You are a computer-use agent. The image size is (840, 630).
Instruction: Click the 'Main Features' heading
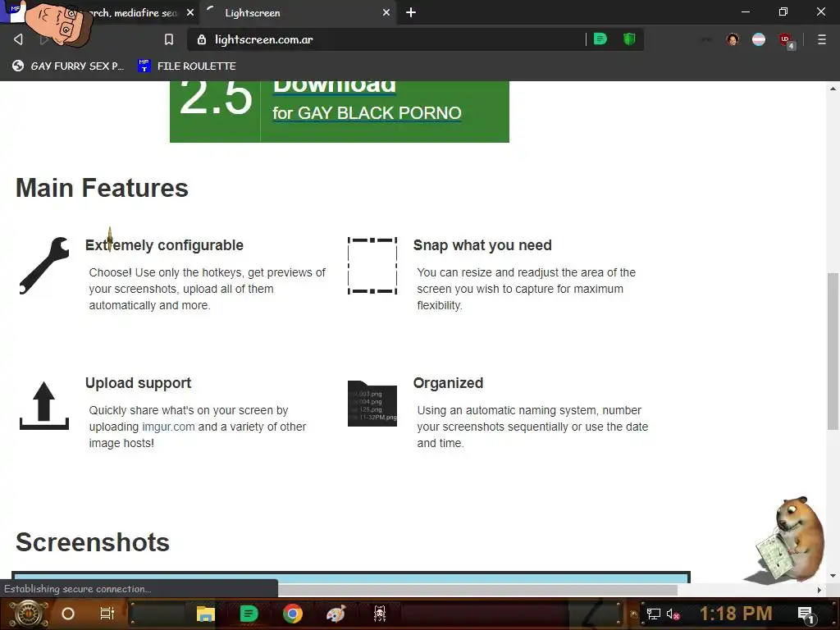tap(102, 188)
